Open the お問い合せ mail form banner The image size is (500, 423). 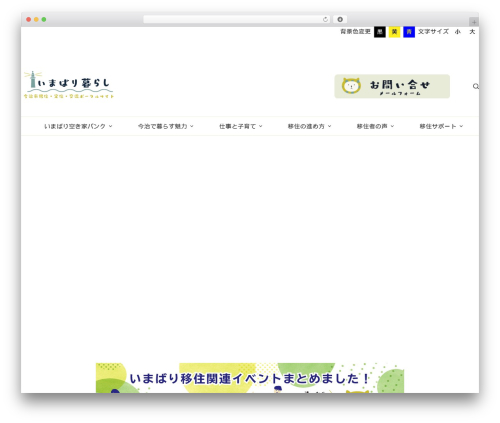pos(392,86)
